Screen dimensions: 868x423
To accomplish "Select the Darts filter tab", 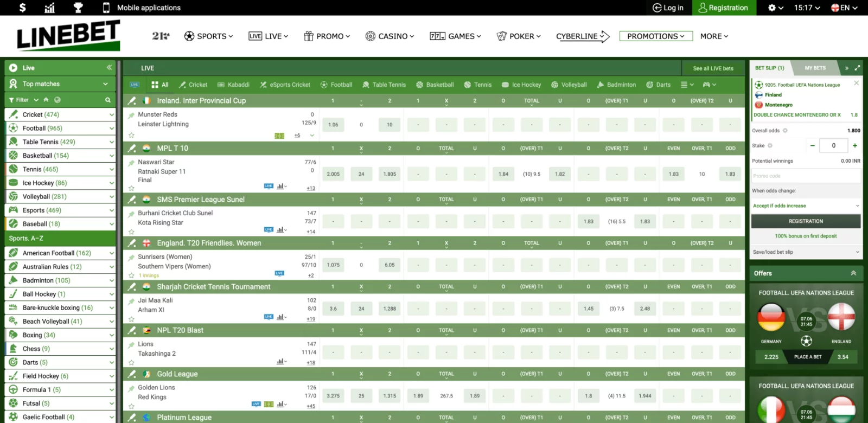I will click(659, 85).
